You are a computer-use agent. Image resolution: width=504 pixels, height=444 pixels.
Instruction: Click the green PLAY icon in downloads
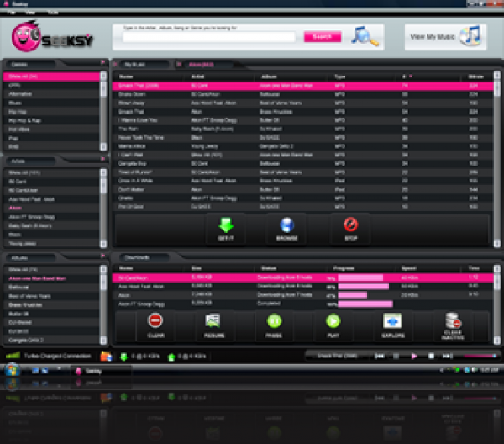(333, 320)
